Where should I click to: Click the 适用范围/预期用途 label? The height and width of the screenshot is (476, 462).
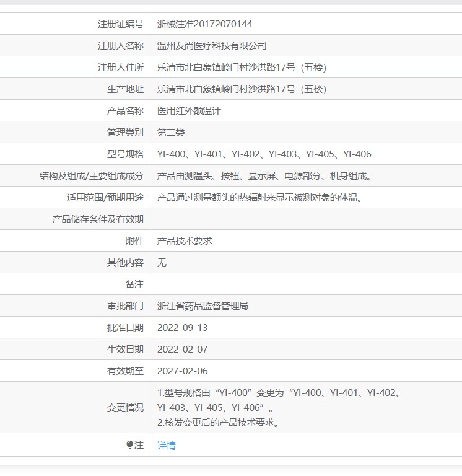click(105, 198)
